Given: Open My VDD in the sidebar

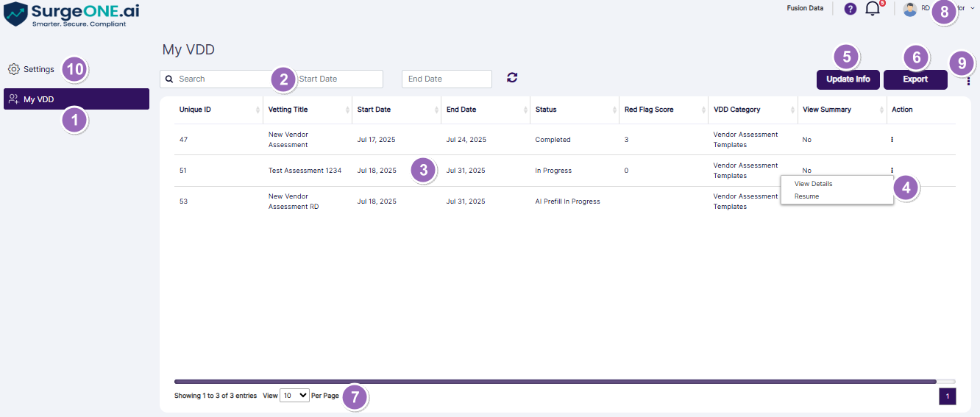Looking at the screenshot, I should [x=77, y=99].
